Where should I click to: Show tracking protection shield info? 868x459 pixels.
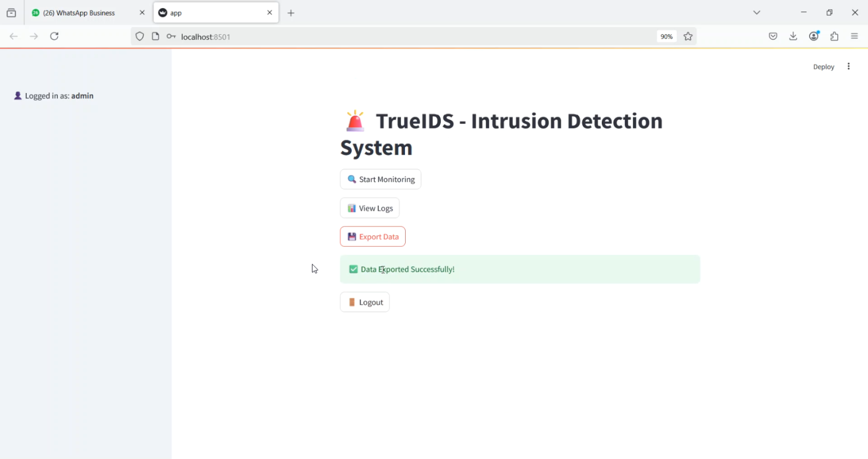(139, 36)
